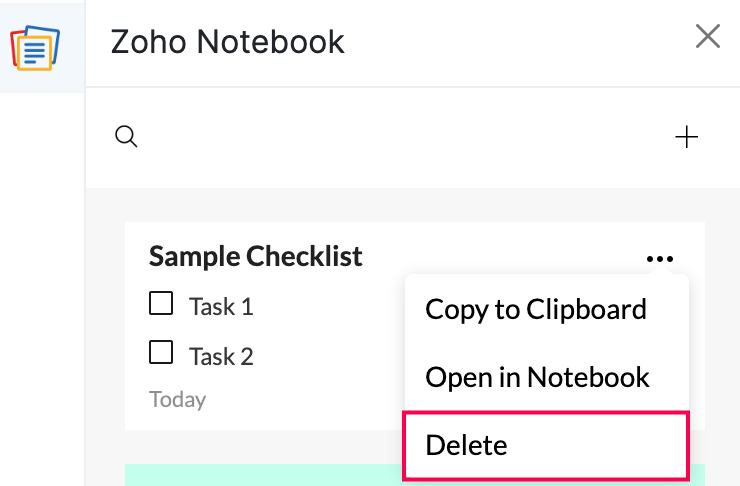Tick the Task 2 checkbox
The height and width of the screenshot is (486, 740).
point(161,353)
